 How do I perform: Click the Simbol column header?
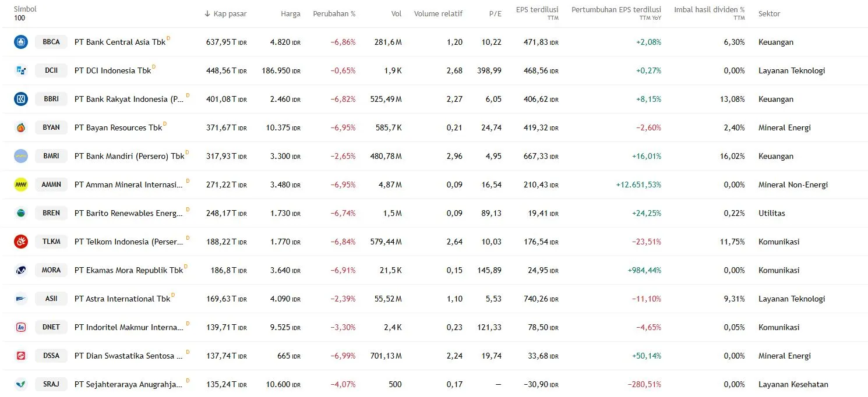[x=25, y=9]
